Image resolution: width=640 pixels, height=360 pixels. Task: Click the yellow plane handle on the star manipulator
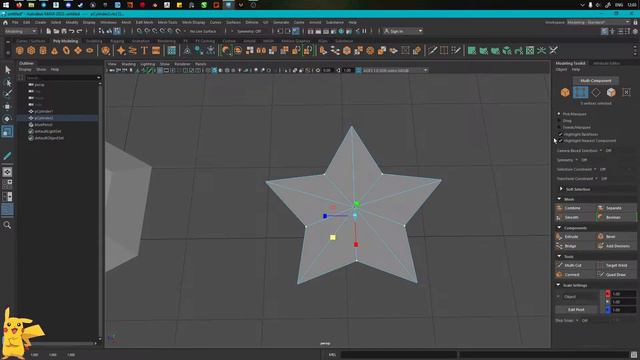tap(333, 237)
